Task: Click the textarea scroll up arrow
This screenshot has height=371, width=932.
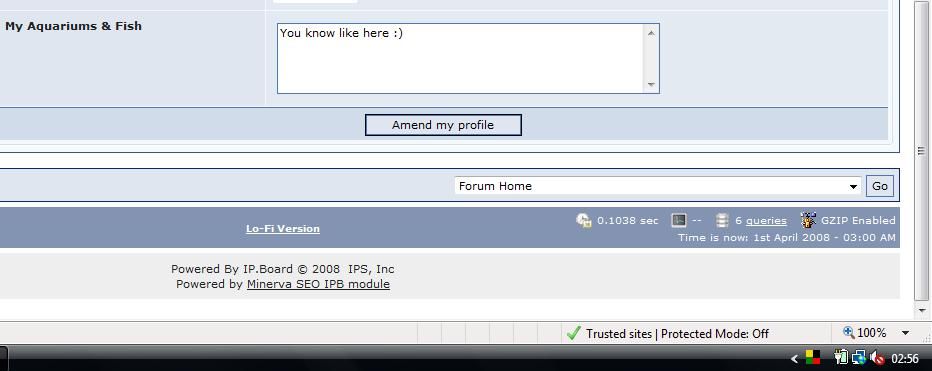Action: click(x=651, y=33)
